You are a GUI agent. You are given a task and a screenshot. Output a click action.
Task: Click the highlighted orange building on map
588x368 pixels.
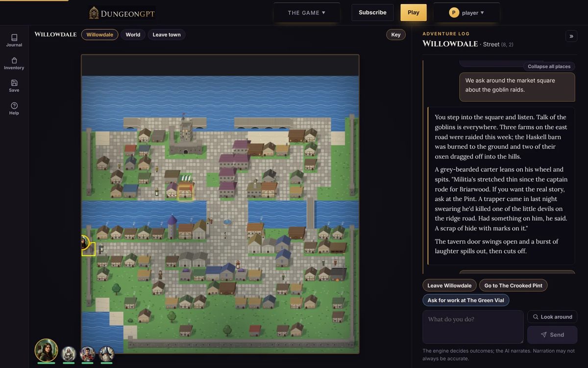pos(185,192)
